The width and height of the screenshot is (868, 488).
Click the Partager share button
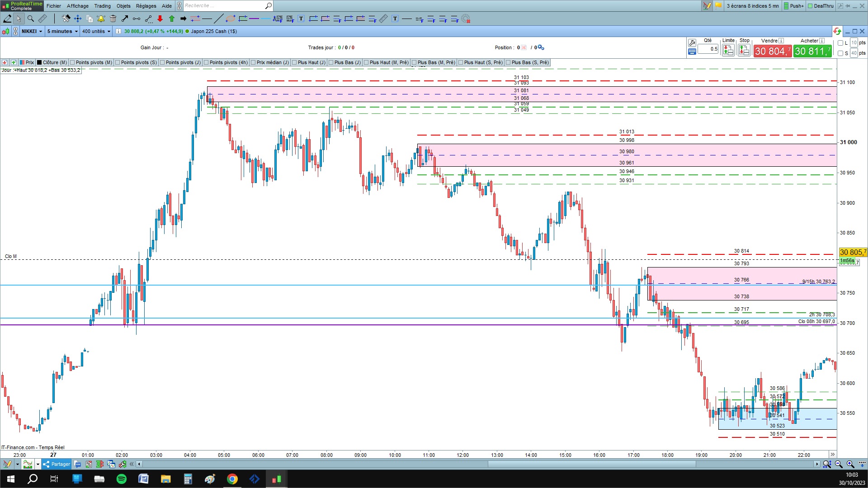tap(57, 464)
